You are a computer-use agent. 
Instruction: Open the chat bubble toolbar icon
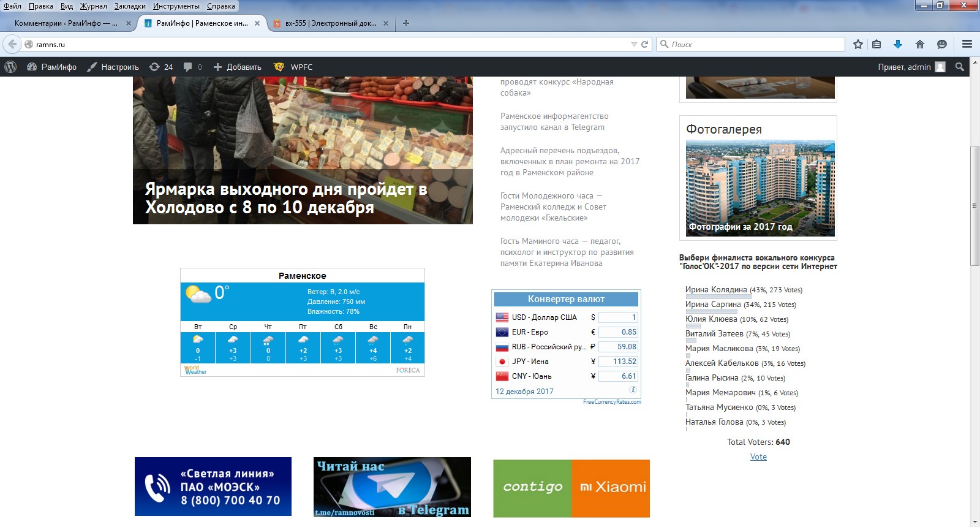coord(942,44)
